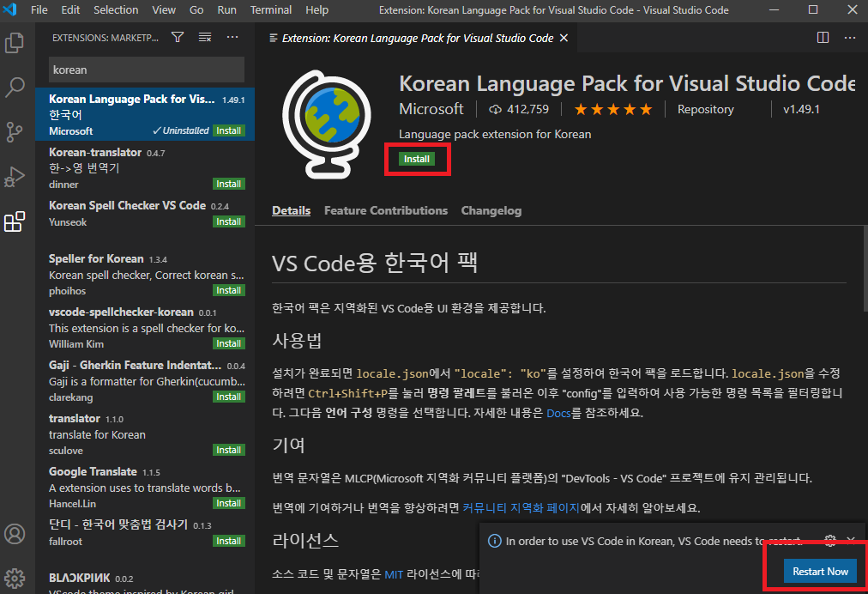Install Speller for Korean extension
868x594 pixels.
[229, 290]
